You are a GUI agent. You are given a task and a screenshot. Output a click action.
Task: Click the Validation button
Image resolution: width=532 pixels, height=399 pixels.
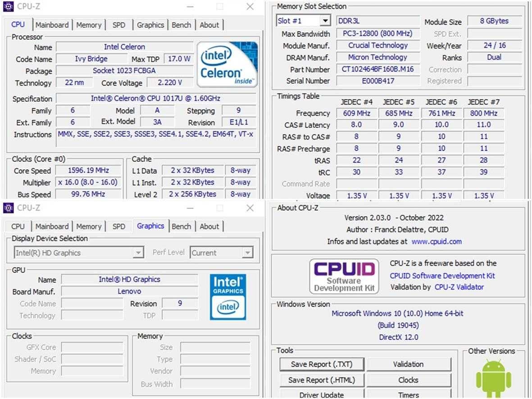pyautogui.click(x=409, y=364)
